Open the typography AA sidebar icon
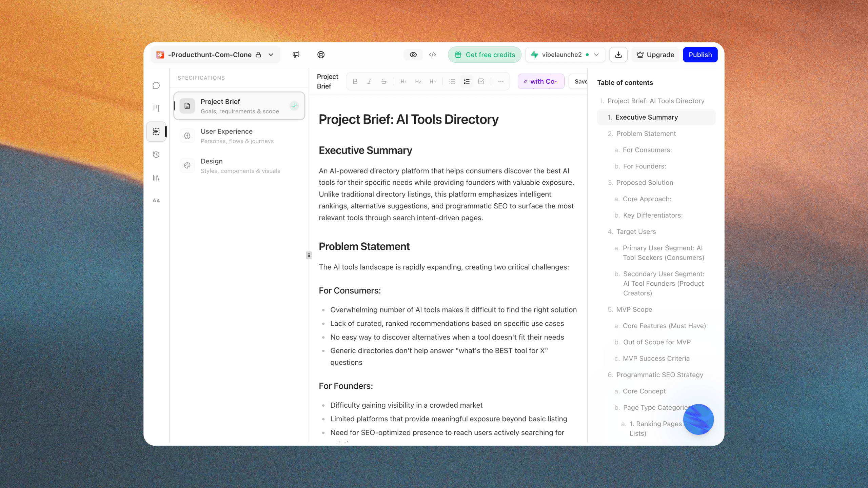Screen dimensions: 868x488 (156, 201)
